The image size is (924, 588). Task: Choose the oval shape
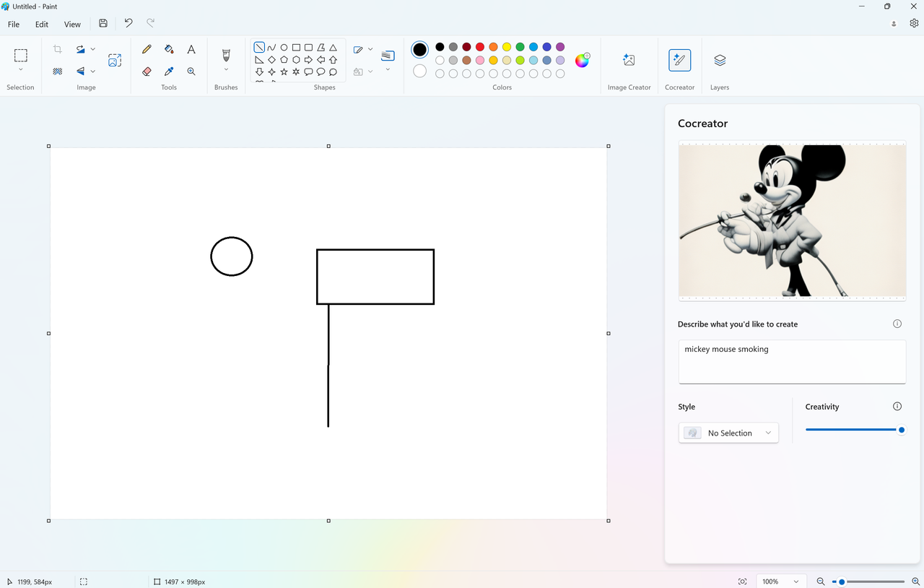tap(284, 48)
